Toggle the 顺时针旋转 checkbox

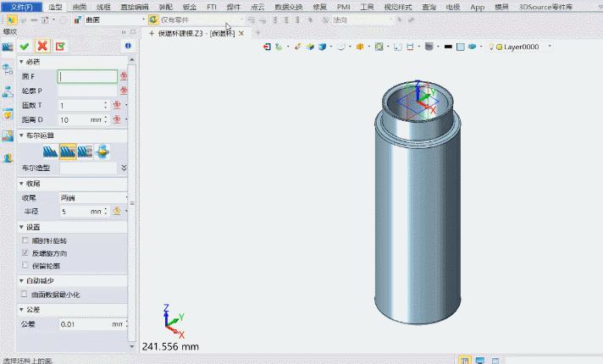[x=25, y=240]
